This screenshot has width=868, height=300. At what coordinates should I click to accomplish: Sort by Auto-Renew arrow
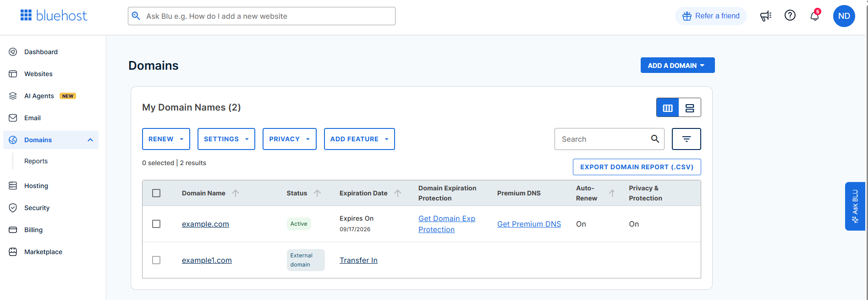pyautogui.click(x=612, y=193)
